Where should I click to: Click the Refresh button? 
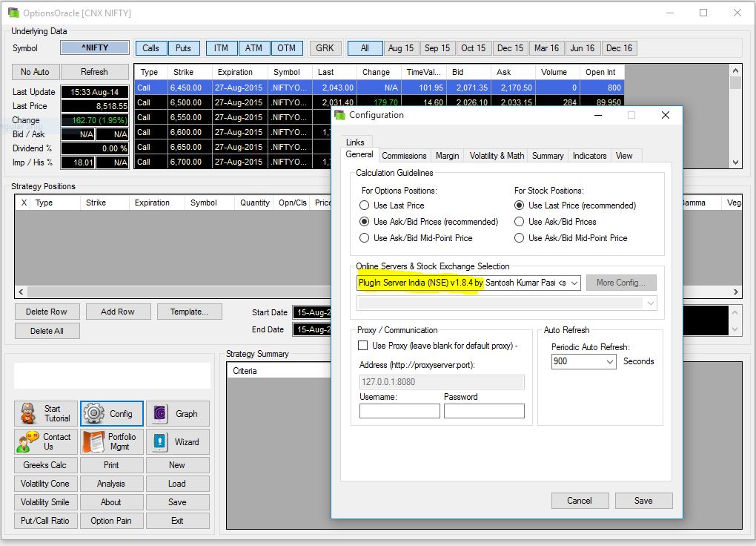coord(95,72)
